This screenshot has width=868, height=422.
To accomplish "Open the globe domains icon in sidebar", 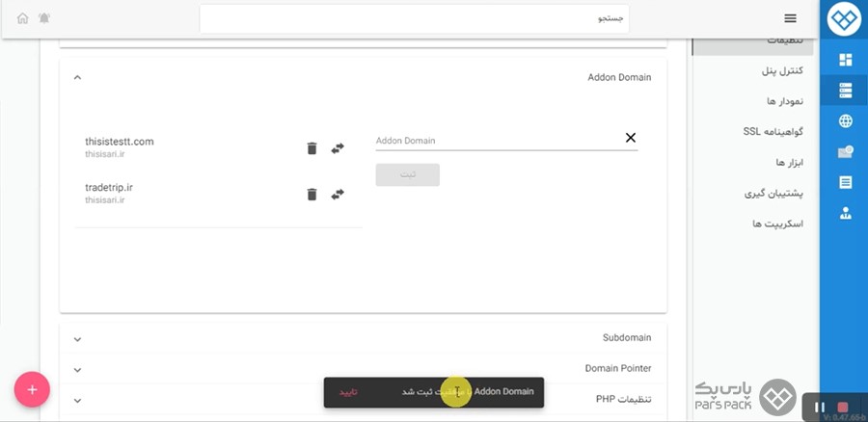I will 845,120.
